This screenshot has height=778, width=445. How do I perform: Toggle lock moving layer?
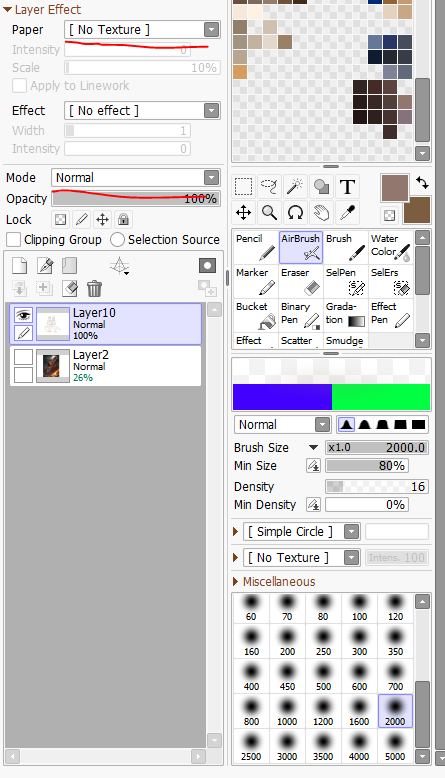pos(102,219)
